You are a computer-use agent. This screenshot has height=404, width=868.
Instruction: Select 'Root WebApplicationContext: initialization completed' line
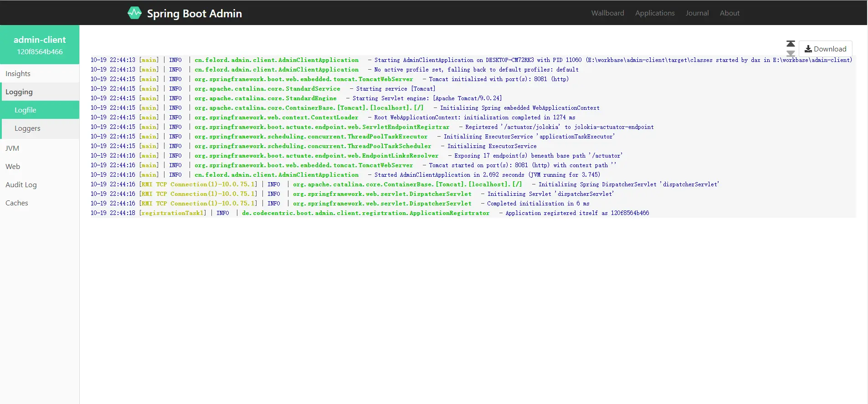click(x=333, y=117)
